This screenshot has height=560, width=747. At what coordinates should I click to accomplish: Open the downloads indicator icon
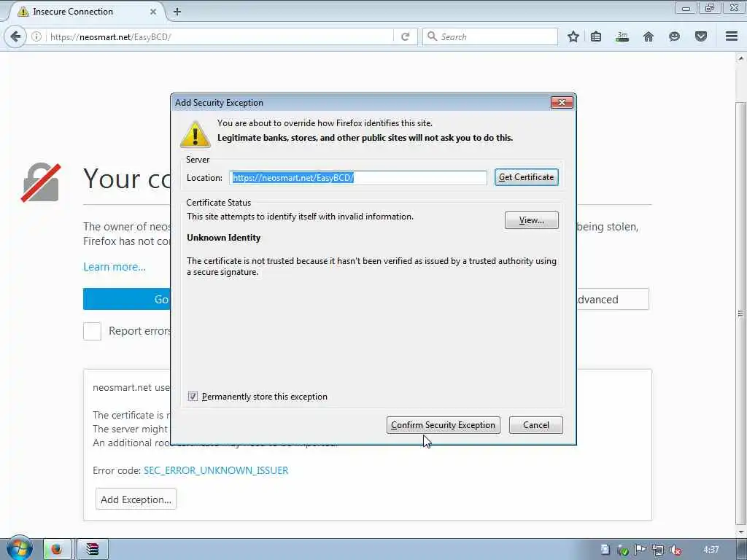622,36
